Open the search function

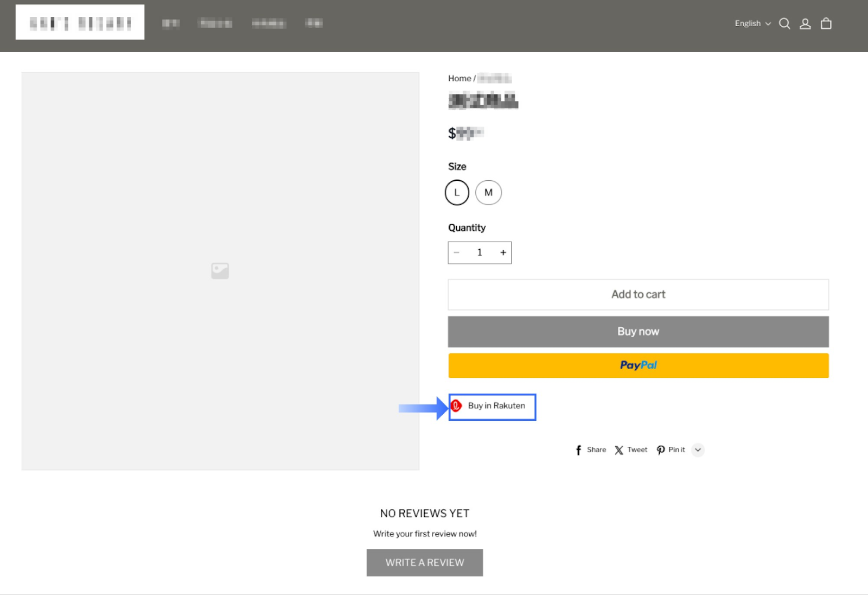(x=784, y=23)
